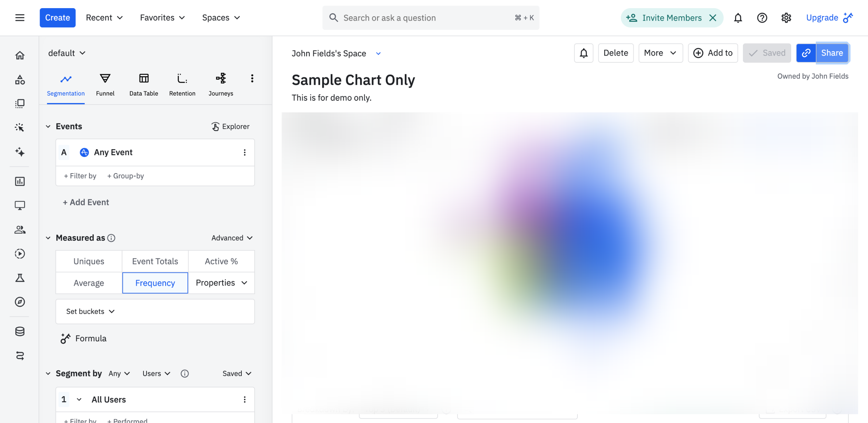Switch measurement to Active %
The width and height of the screenshot is (868, 423).
tap(221, 261)
